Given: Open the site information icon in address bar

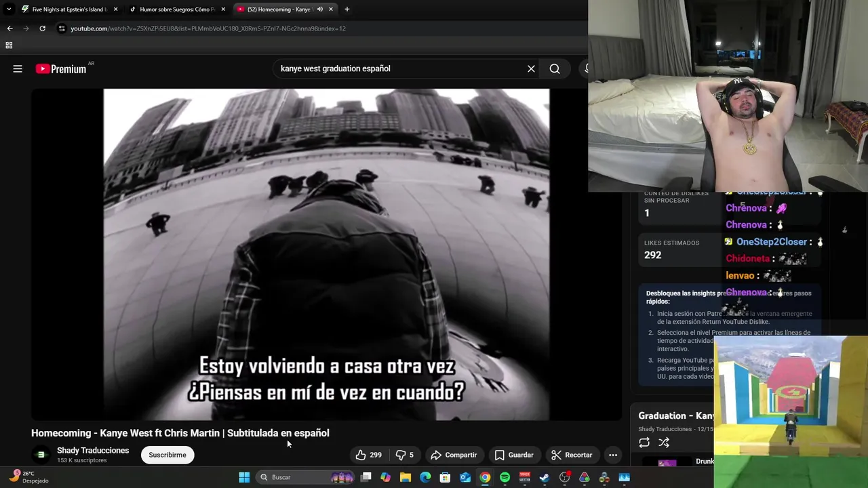Looking at the screenshot, I should (62, 28).
